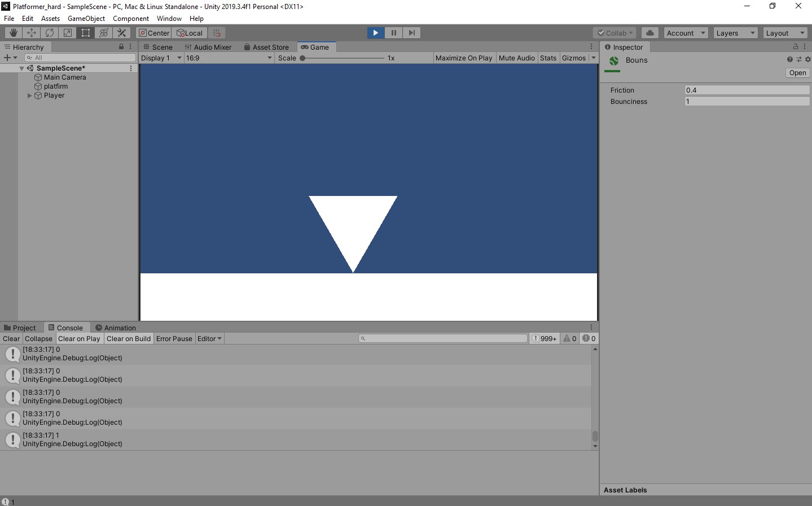The width and height of the screenshot is (812, 506).
Task: Toggle Clear on Build
Action: 129,338
